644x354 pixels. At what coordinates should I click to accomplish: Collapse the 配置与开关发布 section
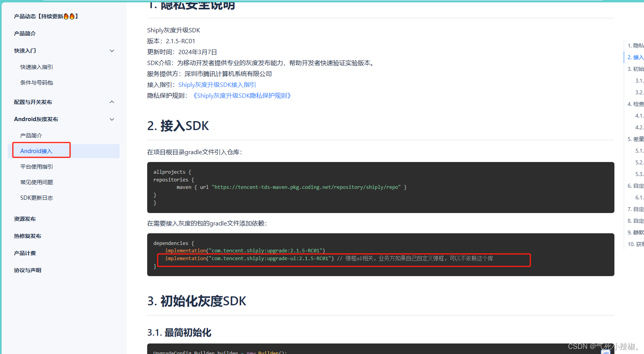(112, 102)
